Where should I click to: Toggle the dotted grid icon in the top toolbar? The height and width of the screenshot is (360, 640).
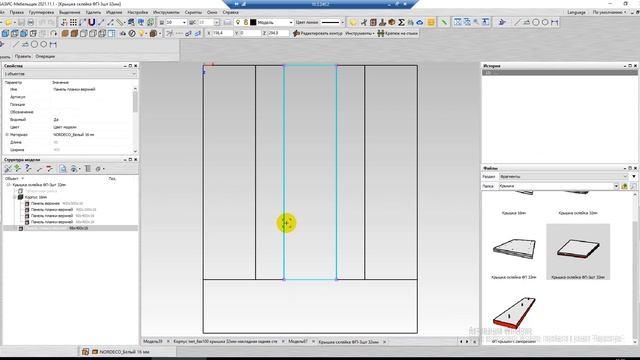[73, 22]
